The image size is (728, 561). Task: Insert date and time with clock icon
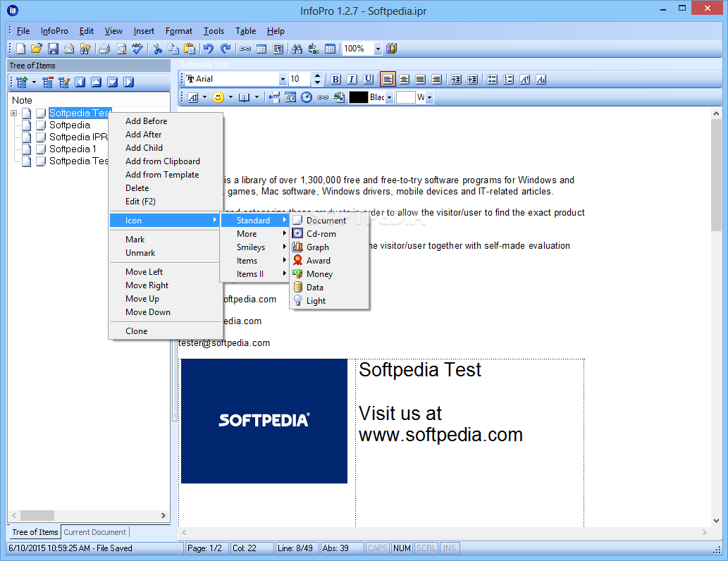[307, 97]
